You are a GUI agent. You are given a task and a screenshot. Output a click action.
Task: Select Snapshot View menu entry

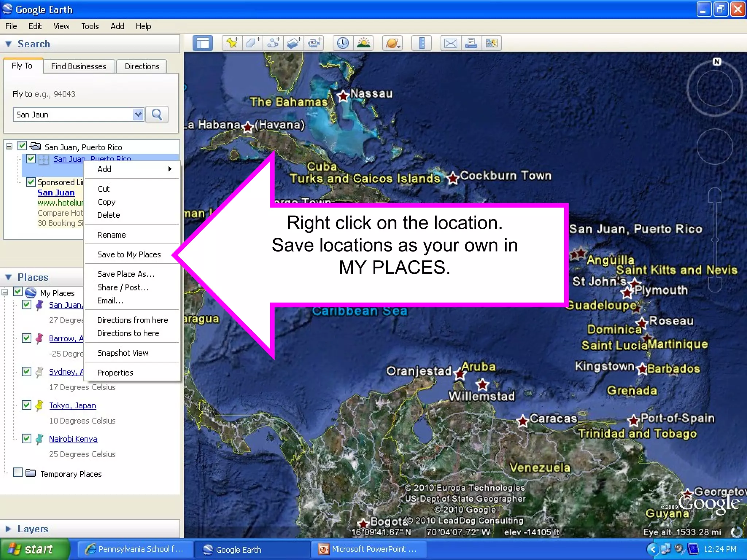click(x=123, y=353)
